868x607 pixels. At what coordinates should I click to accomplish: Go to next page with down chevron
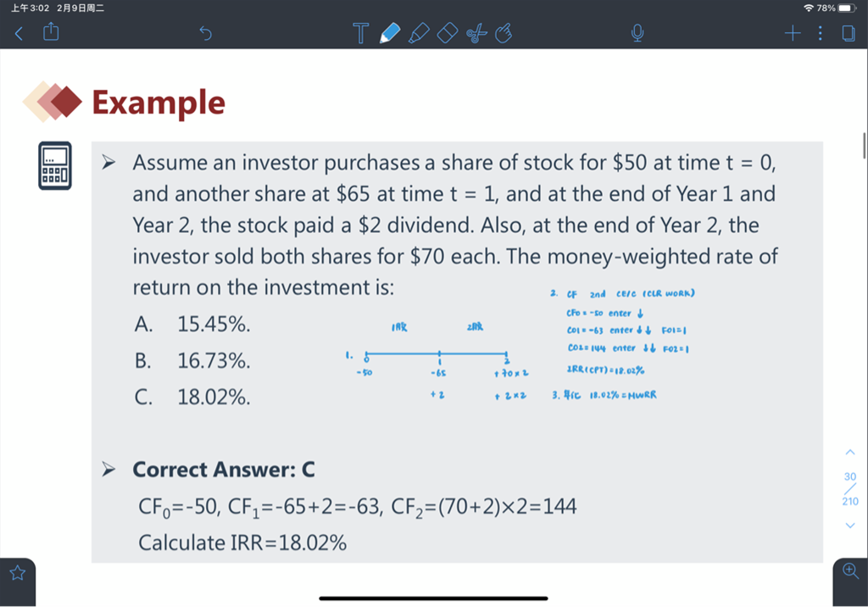850,525
